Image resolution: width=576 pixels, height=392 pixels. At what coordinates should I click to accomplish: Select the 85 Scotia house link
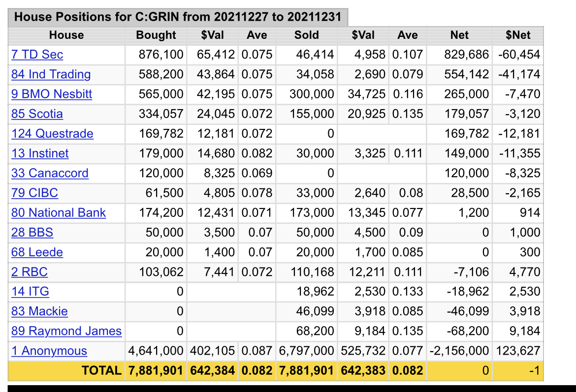[37, 114]
